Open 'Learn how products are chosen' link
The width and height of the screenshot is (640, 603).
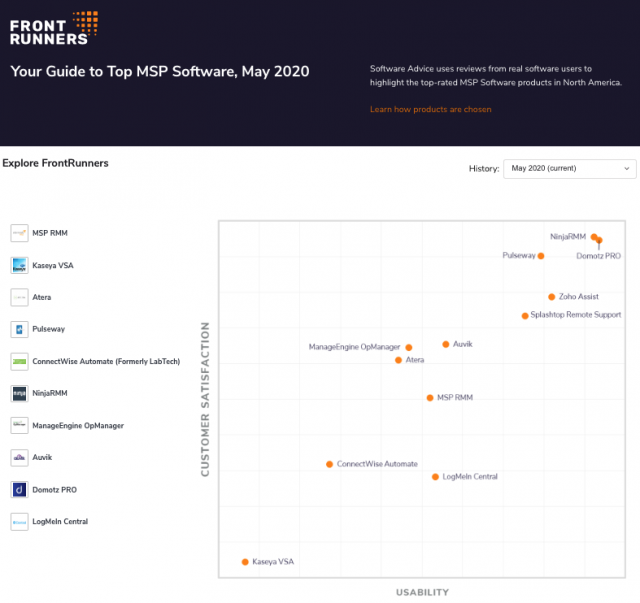coord(431,109)
